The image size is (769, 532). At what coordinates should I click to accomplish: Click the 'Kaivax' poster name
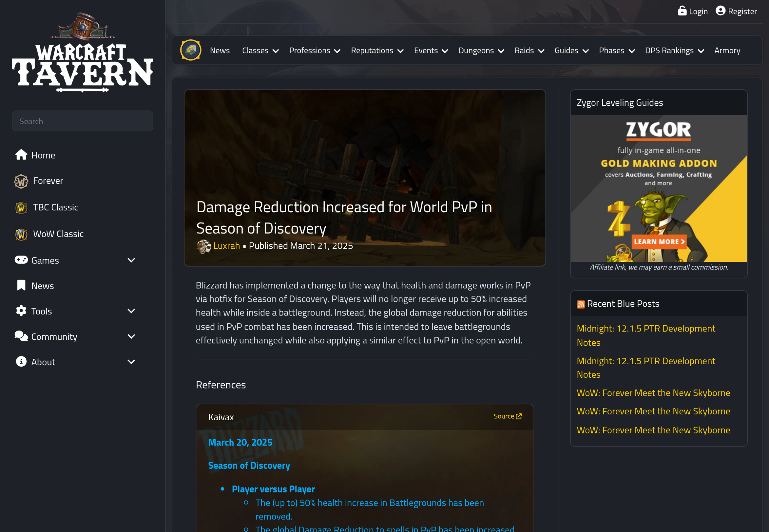[221, 417]
